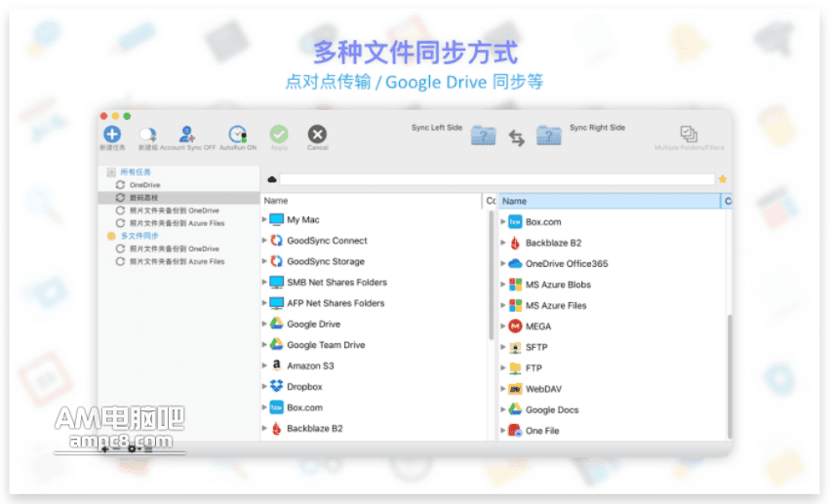The image size is (830, 504).
Task: Click the right pane vertical scrollbar
Action: (730, 376)
